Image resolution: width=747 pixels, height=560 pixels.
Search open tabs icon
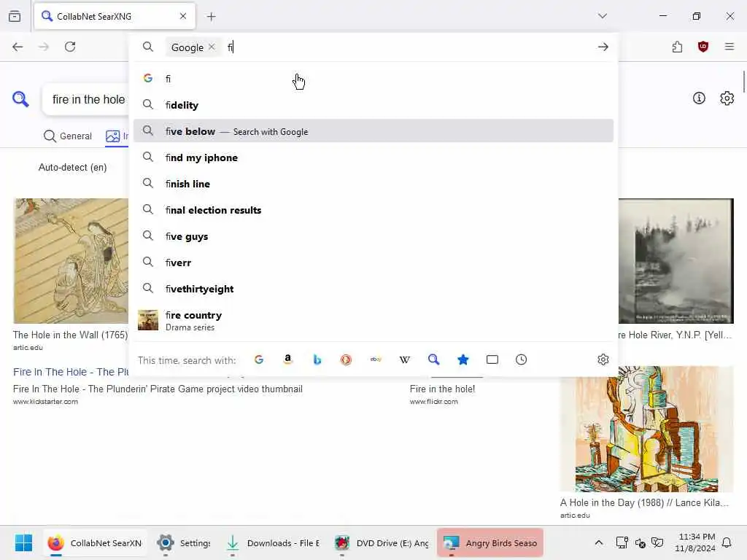(x=492, y=359)
